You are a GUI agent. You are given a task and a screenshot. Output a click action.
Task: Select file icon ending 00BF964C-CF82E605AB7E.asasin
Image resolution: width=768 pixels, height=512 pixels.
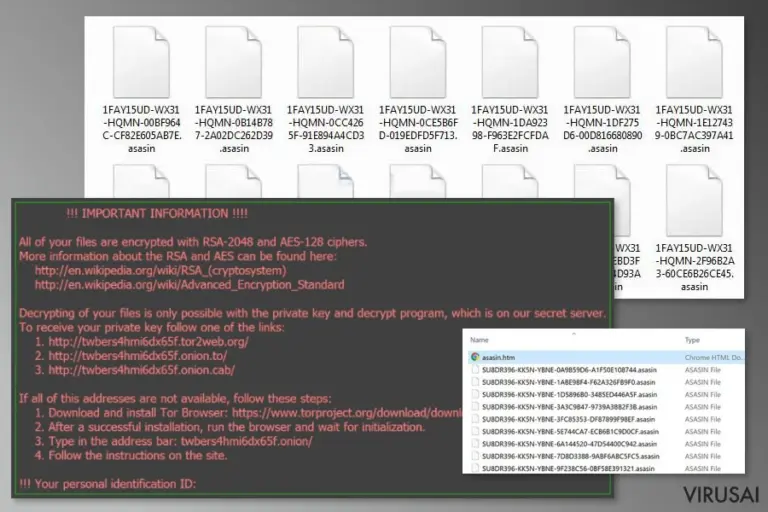pyautogui.click(x=142, y=62)
